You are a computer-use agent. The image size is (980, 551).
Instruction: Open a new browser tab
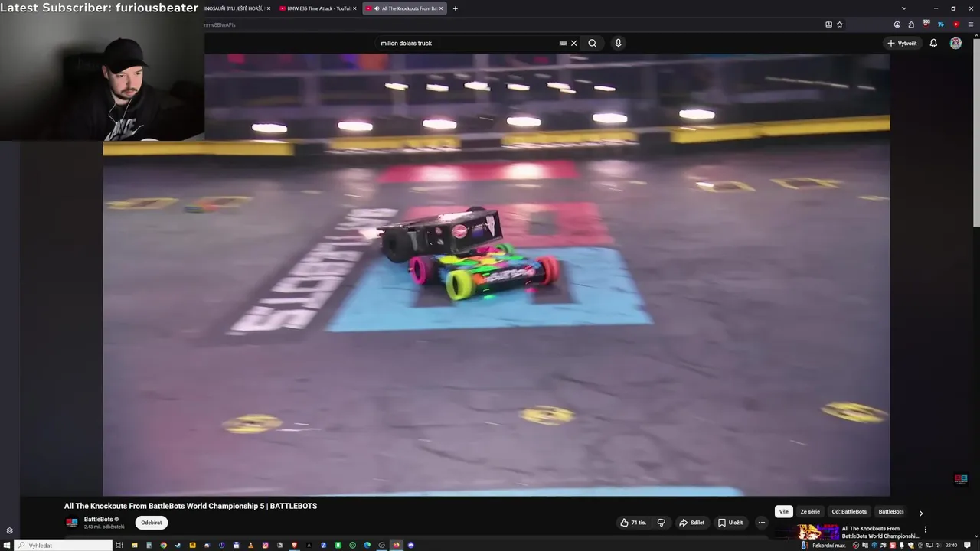pyautogui.click(x=456, y=8)
